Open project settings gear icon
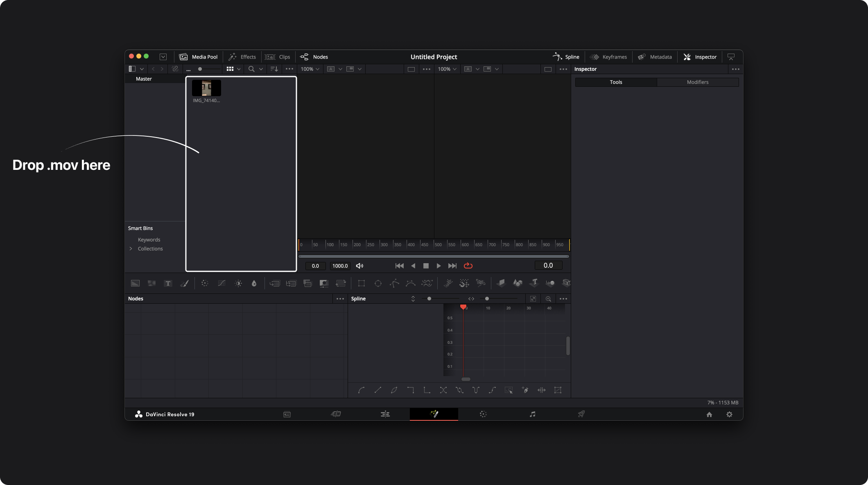Viewport: 868px width, 485px height. pos(729,414)
